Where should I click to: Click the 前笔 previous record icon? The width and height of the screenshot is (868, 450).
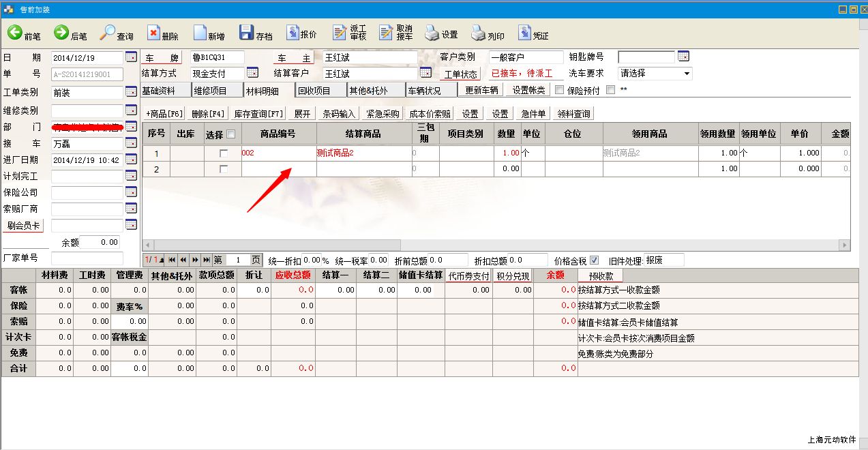pos(15,33)
